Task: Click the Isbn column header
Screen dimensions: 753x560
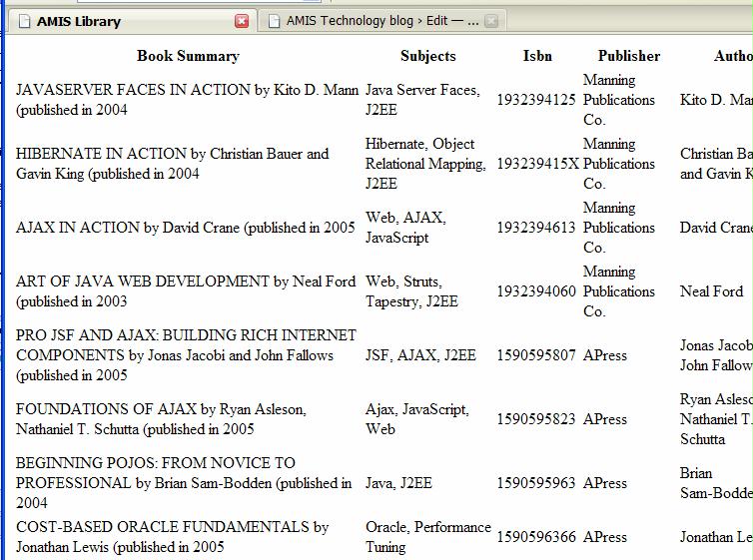Action: tap(537, 56)
